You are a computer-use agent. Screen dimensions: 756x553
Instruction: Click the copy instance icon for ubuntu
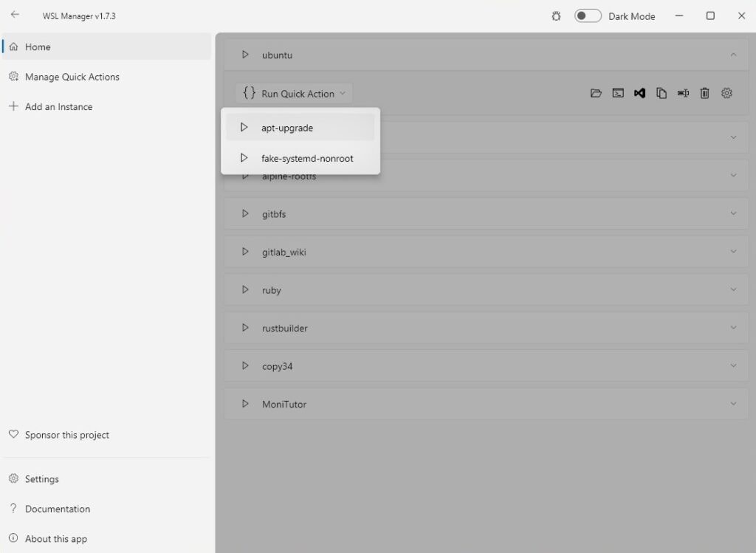pos(661,93)
